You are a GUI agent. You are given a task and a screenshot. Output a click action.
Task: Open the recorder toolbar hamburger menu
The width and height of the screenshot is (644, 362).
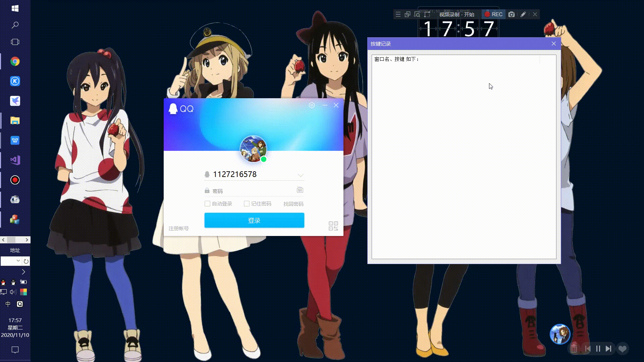pyautogui.click(x=398, y=14)
